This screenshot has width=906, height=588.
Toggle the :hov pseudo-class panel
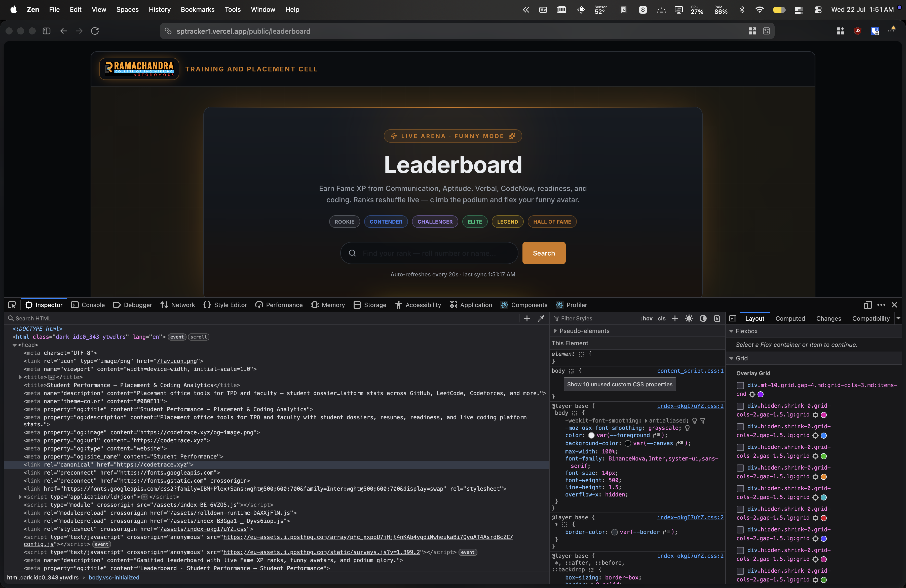646,318
